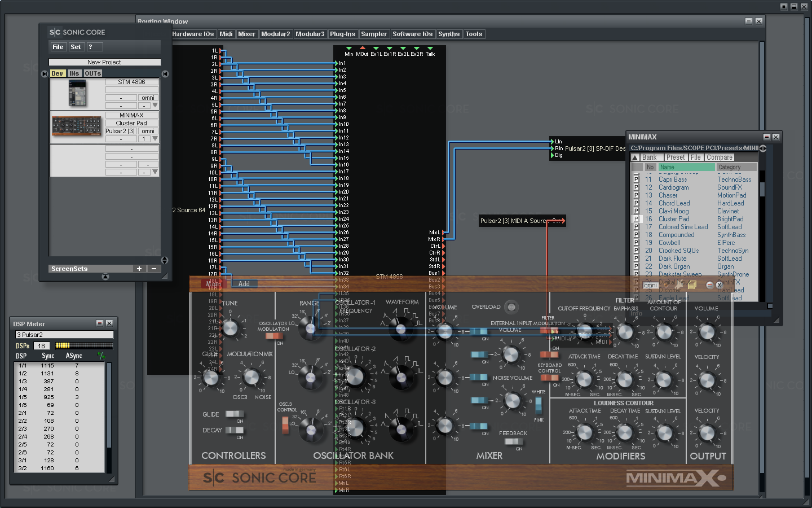Screen dimensions: 812x508
Task: Toggle the White/Pink noise switch
Action: click(x=539, y=405)
